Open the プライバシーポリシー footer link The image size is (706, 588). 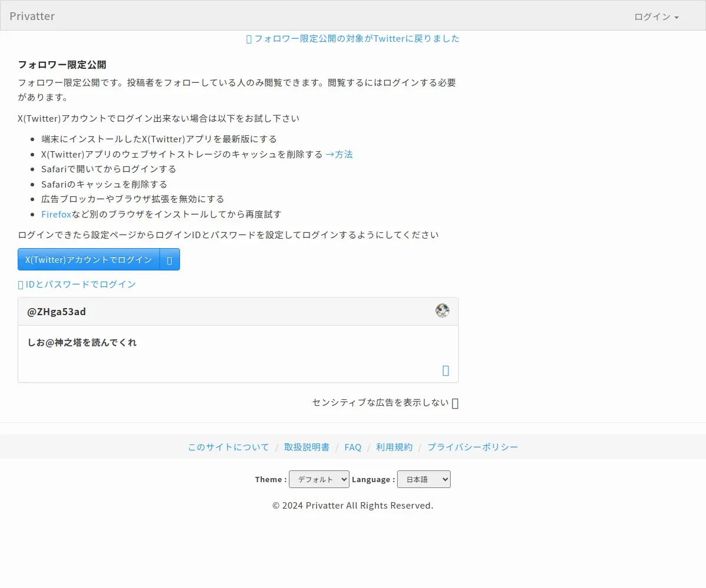pos(472,447)
